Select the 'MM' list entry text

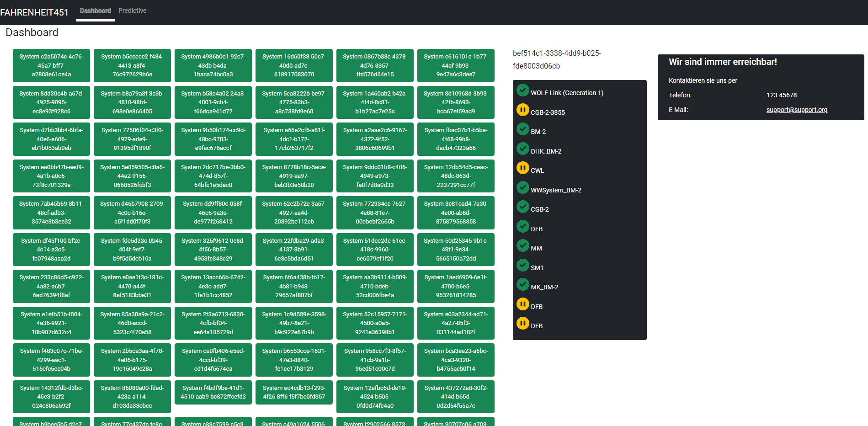[x=536, y=248]
